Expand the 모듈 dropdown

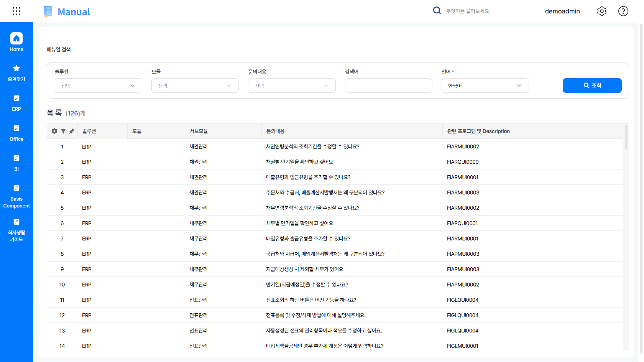195,86
